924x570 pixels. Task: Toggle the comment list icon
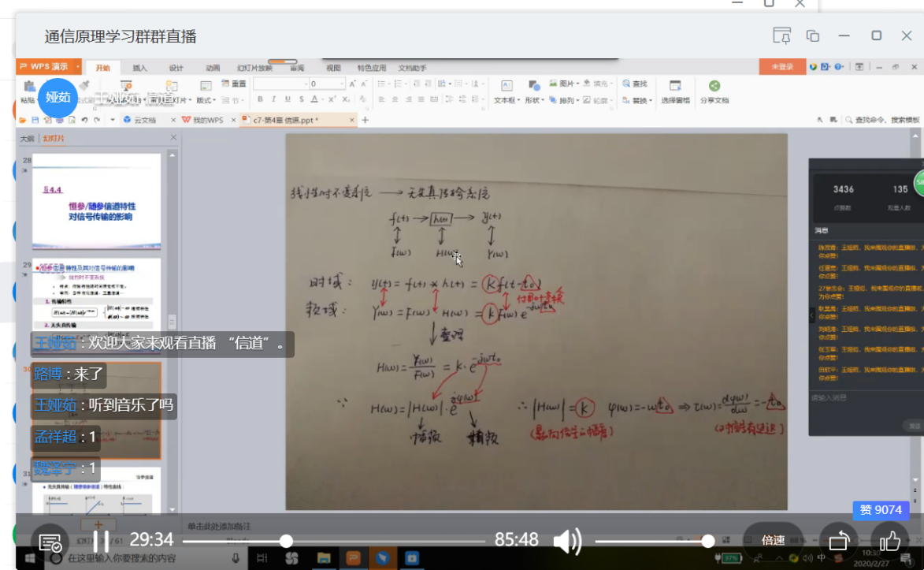tap(50, 543)
